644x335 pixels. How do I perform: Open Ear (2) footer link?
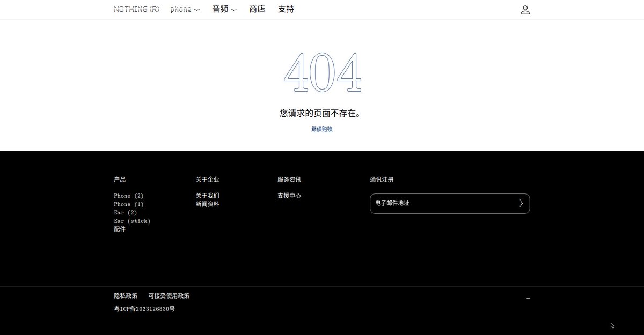125,212
